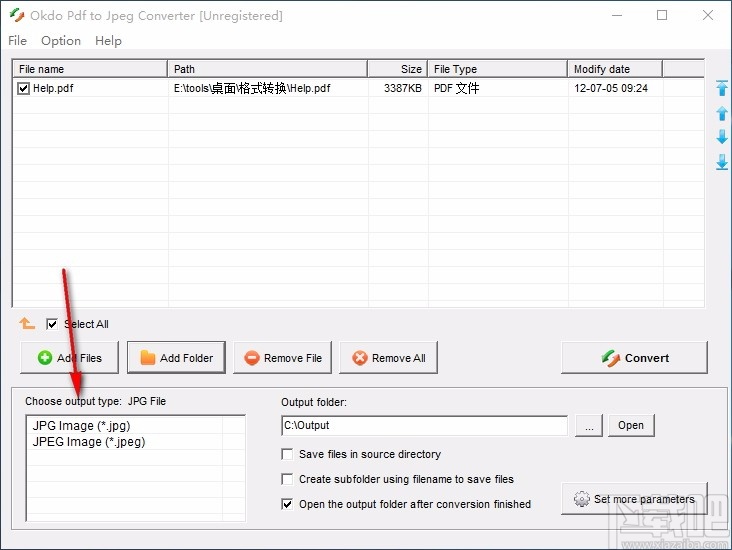Click the Okdo app logo in title bar
The height and width of the screenshot is (550, 732).
17,15
